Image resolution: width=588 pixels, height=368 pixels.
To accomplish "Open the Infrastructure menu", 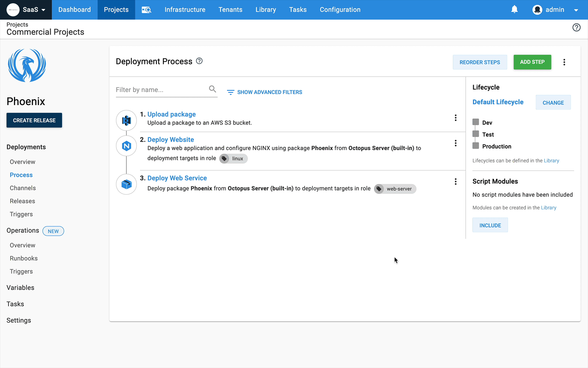I will (185, 10).
